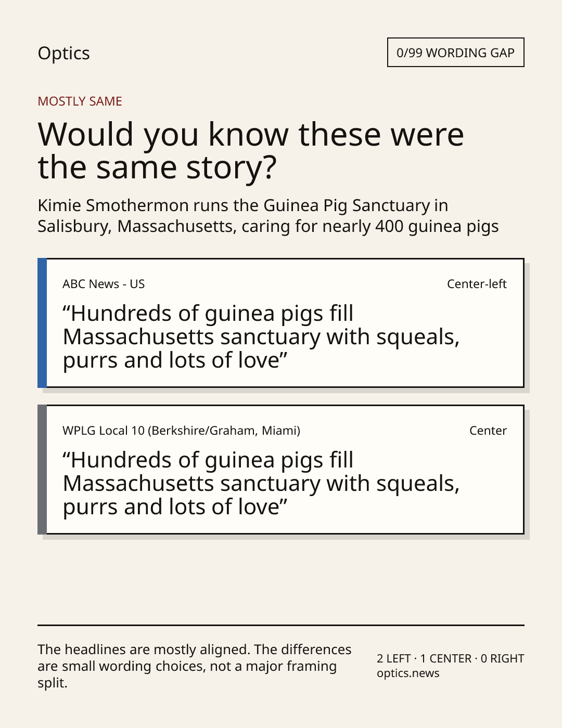
Task: Click the footer divider line
Action: tap(281, 625)
